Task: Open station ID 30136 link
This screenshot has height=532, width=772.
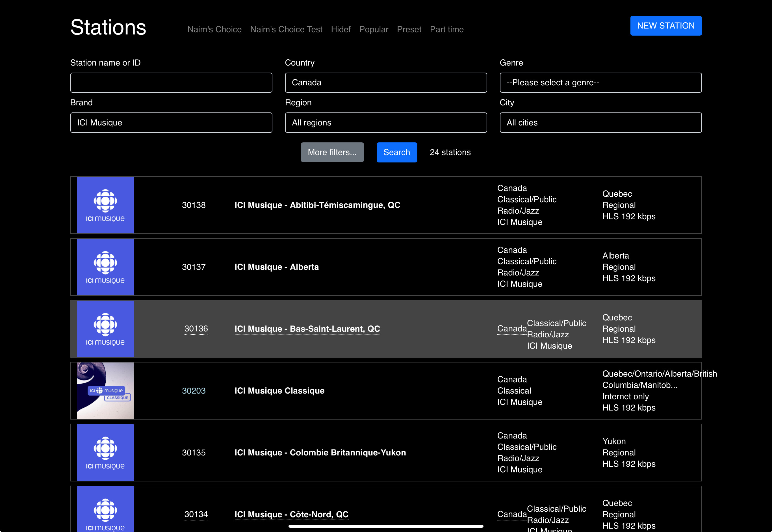Action: (196, 329)
